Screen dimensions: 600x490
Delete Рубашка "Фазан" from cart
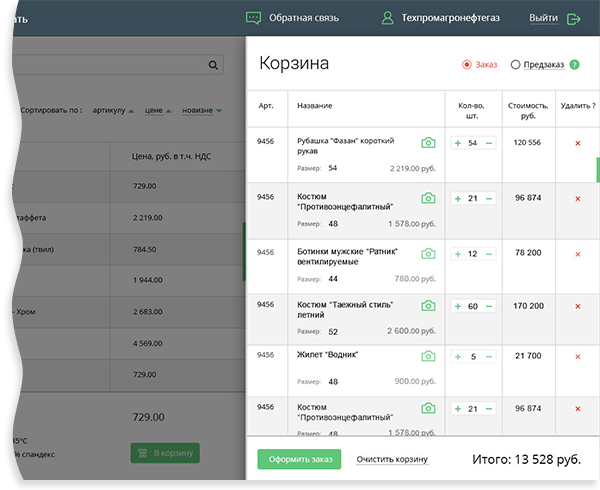[x=578, y=143]
